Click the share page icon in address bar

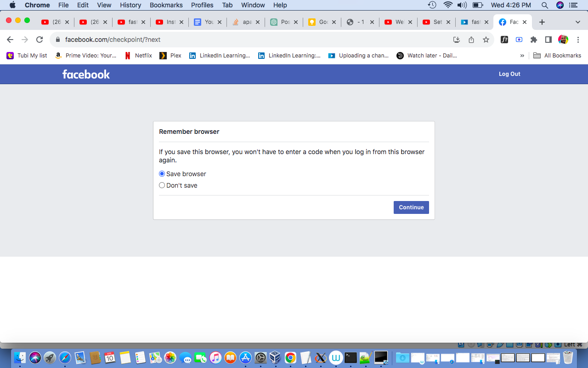(471, 40)
